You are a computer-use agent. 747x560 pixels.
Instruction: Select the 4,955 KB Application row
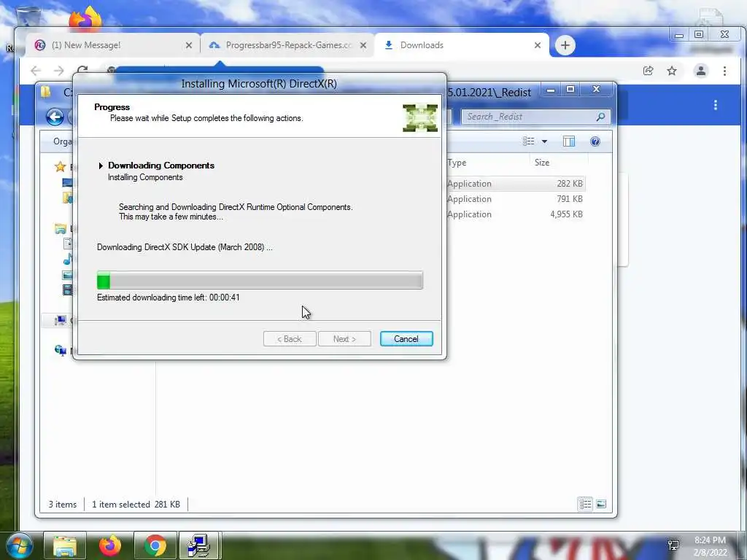[515, 214]
